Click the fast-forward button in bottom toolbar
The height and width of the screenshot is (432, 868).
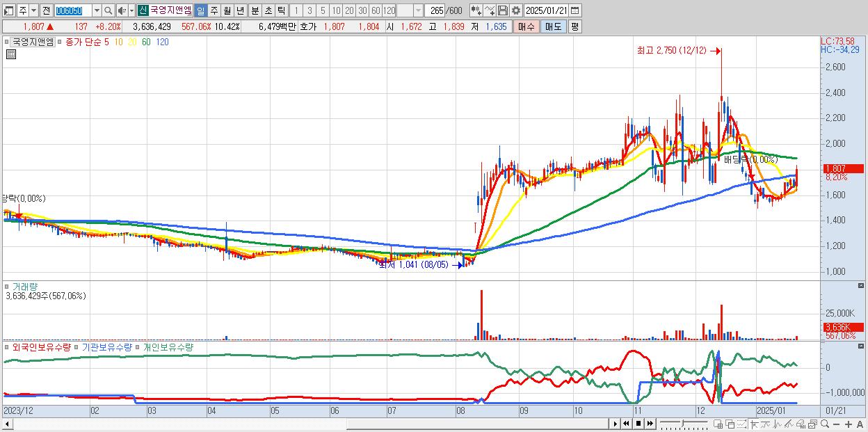click(x=650, y=424)
